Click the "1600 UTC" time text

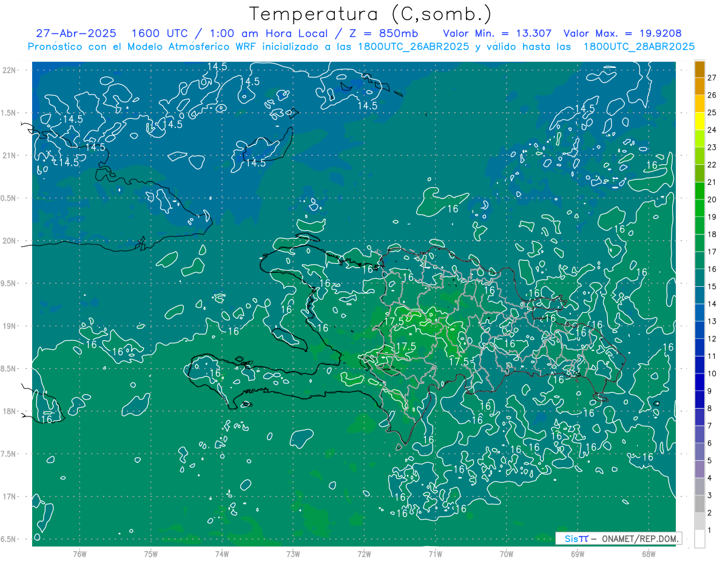pyautogui.click(x=160, y=33)
